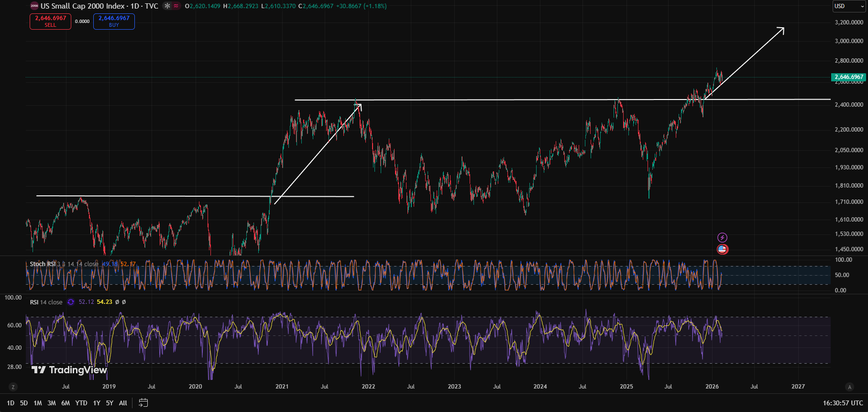Toggle auto scale A button
Image resolution: width=868 pixels, height=412 pixels.
coord(849,387)
